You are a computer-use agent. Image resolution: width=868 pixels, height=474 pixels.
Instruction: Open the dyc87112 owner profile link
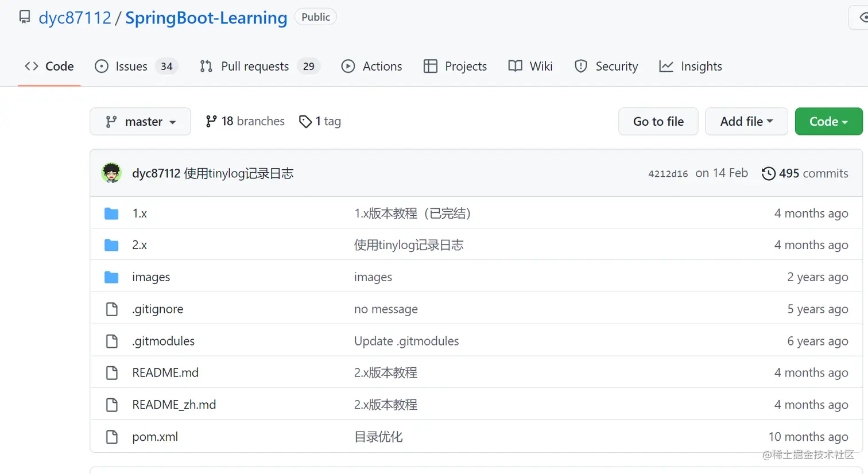pos(75,18)
